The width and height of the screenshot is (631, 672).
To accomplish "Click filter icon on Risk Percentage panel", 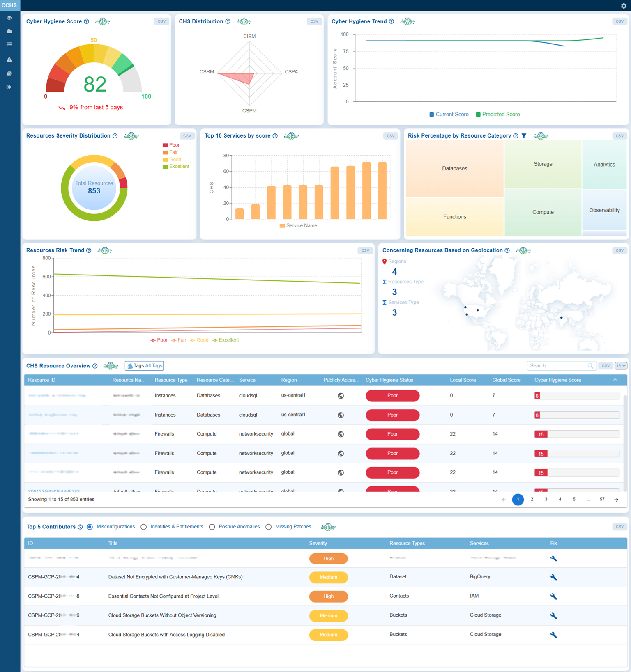I will coord(524,136).
